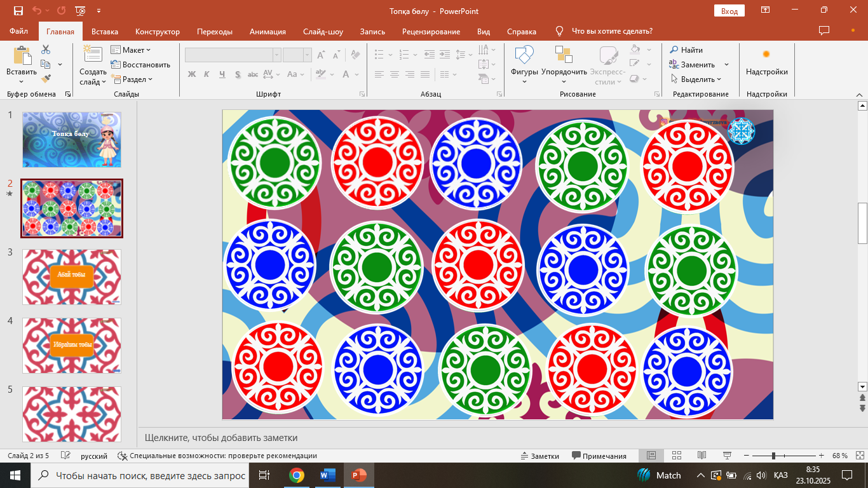Customize Quick Access Toolbar dropdown arrow
Image resolution: width=868 pixels, height=488 pixels.
pos(98,11)
